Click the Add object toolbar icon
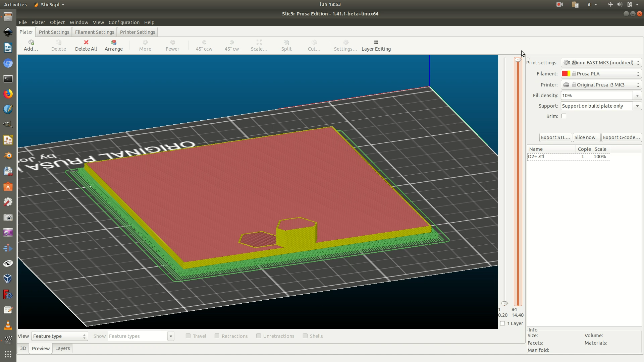Screen dimensions: 644x362 pyautogui.click(x=31, y=43)
